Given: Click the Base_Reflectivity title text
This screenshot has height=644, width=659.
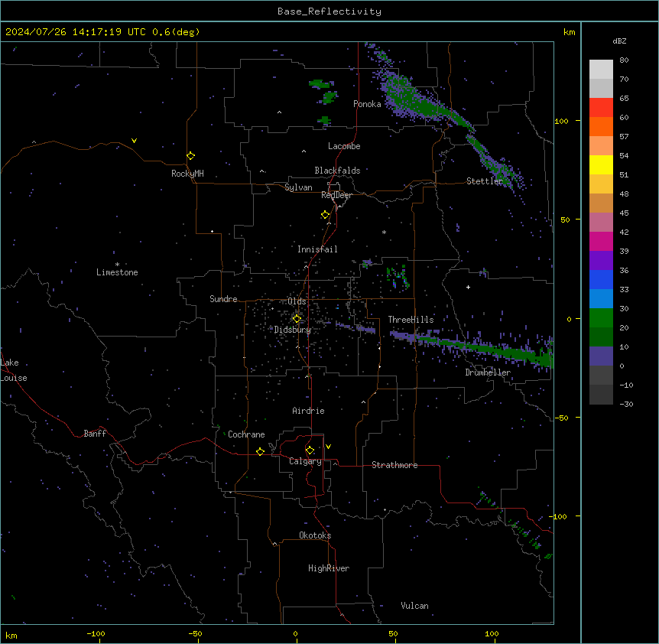Looking at the screenshot, I should click(329, 11).
